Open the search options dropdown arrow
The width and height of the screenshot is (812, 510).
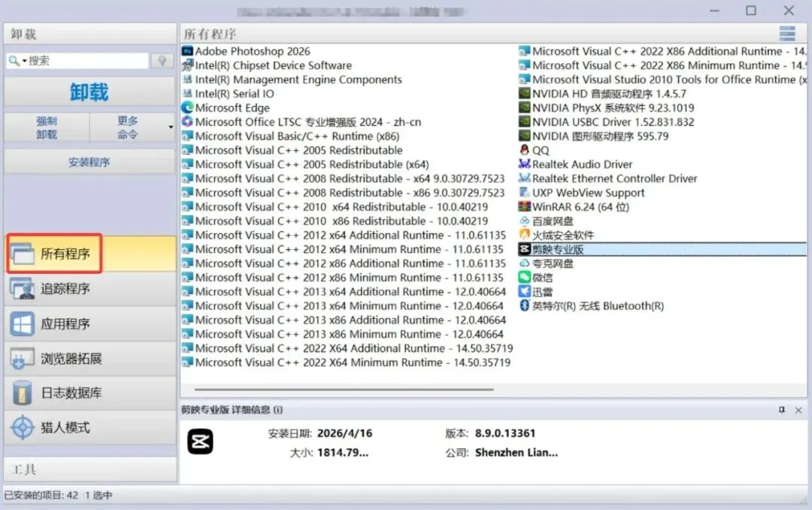pos(24,61)
